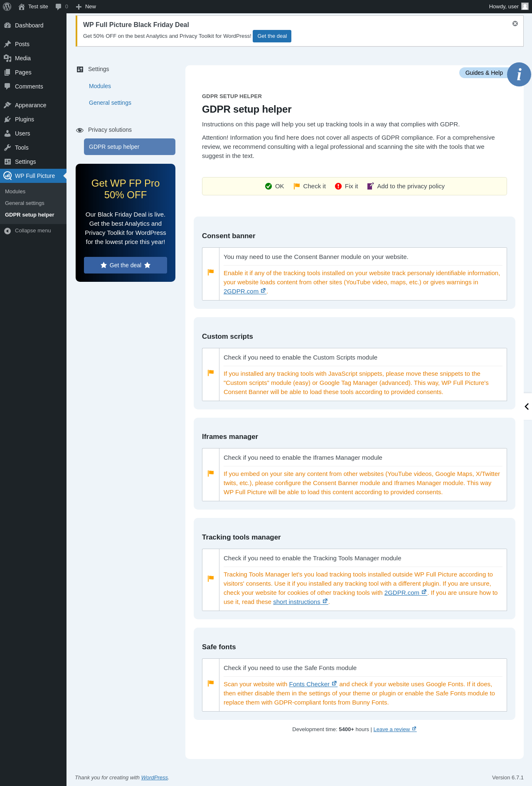Open Guides & Help
Viewport: 532px width, 786px height.
click(484, 73)
